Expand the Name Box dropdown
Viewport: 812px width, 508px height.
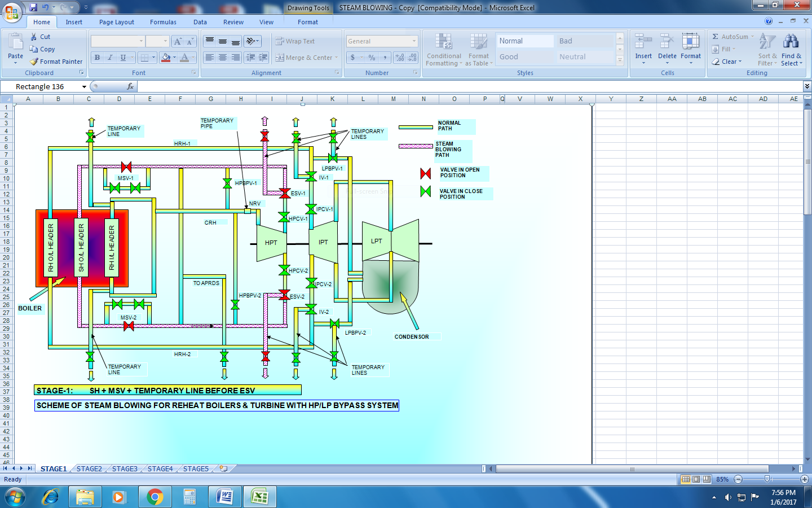click(84, 87)
